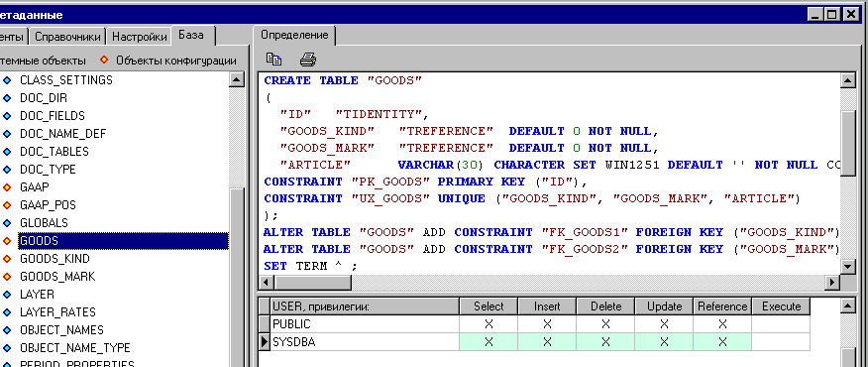Click the current row marker beside SYSDBA

tap(265, 342)
